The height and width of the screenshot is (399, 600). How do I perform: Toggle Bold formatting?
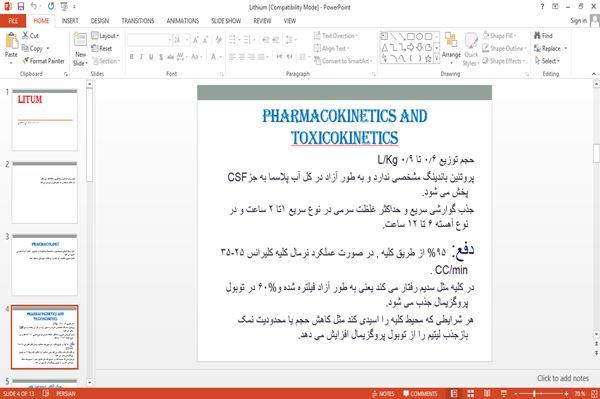coord(131,57)
